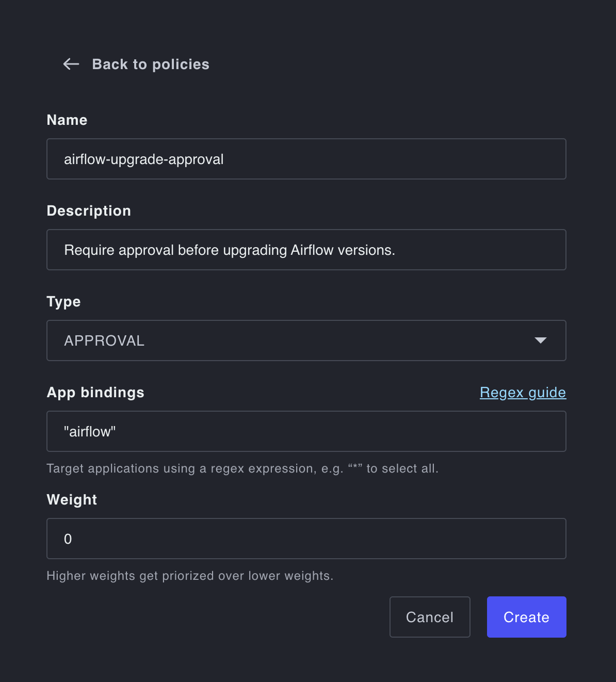Click the Create button
The height and width of the screenshot is (682, 616).
click(526, 617)
